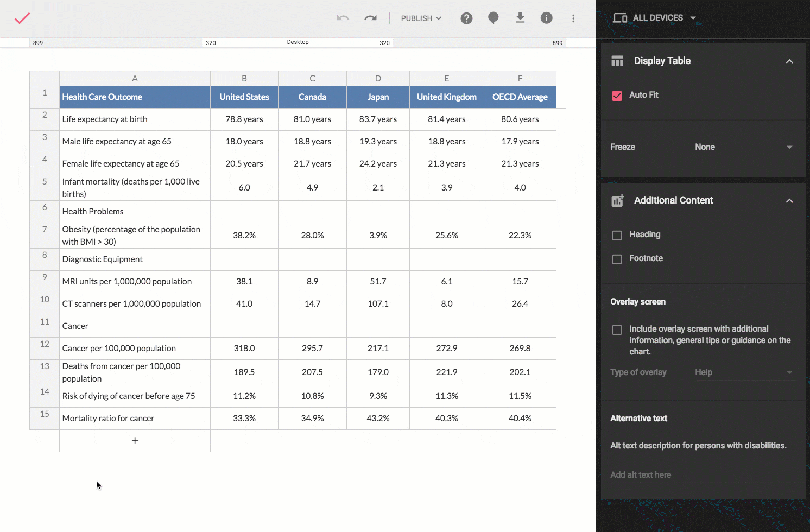Image resolution: width=810 pixels, height=532 pixels.
Task: Open the Freeze dropdown set to None
Action: tap(743, 147)
